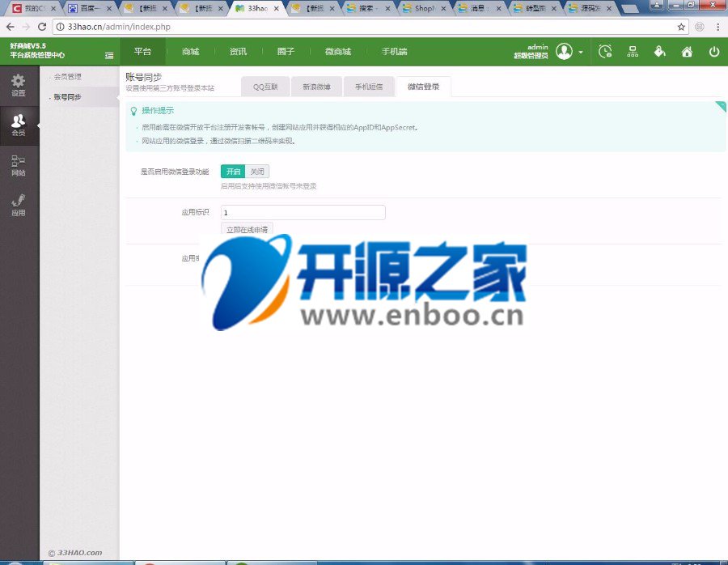Select the 微商城 top navigation item
Viewport: 728px width, 565px height.
tap(338, 52)
